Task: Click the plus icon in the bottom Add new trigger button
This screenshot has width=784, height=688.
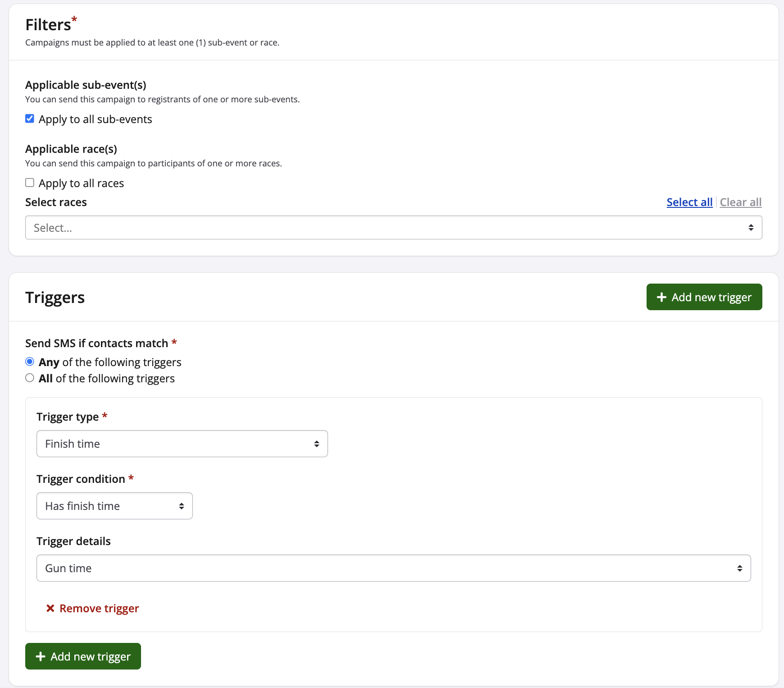Action: [41, 656]
